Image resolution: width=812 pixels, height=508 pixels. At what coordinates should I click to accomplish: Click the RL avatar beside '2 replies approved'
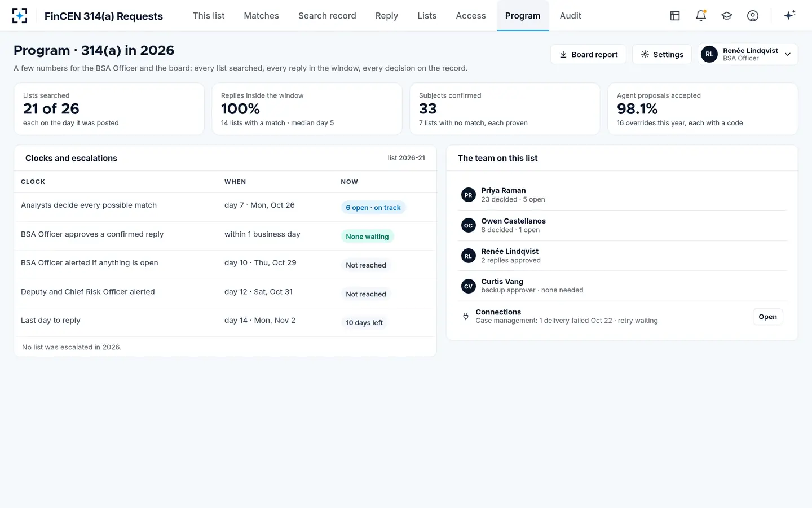(468, 256)
